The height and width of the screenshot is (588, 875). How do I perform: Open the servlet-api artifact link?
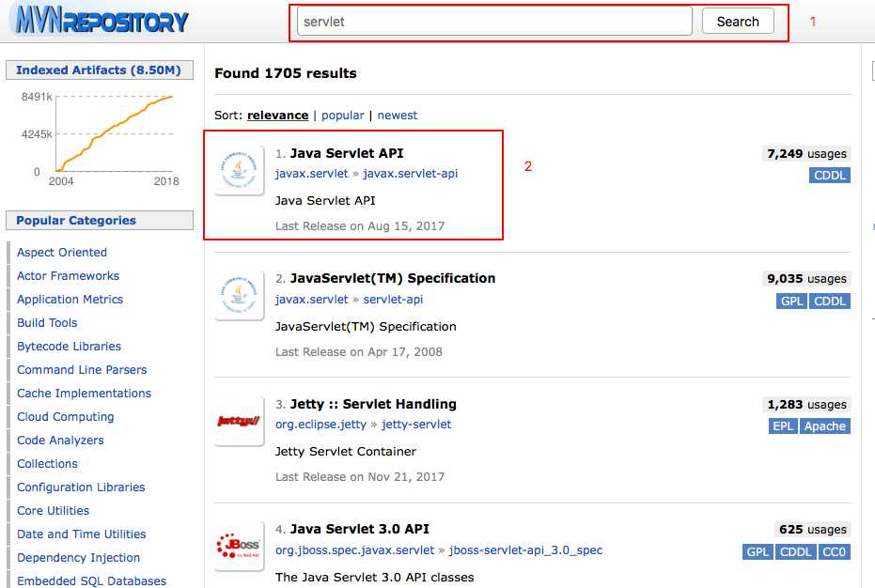pos(393,299)
